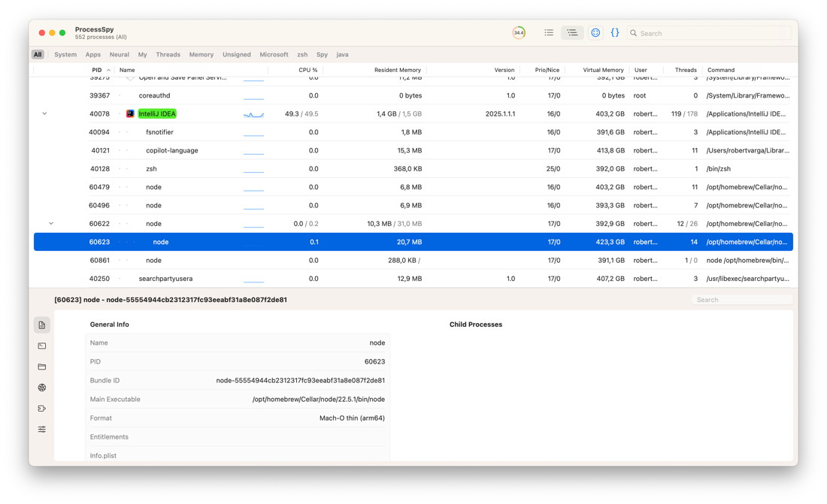Select the java filter tab
This screenshot has height=504, width=827.
point(342,55)
